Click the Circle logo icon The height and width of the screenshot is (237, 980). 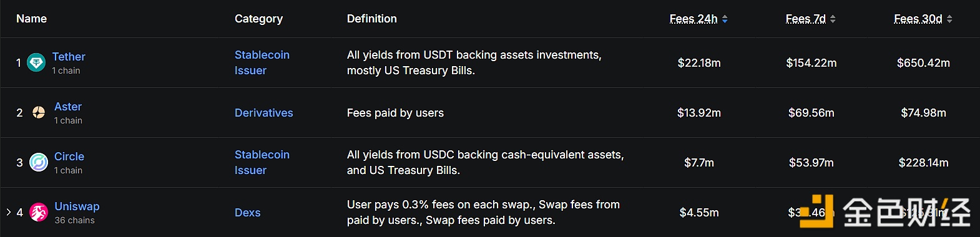39,162
